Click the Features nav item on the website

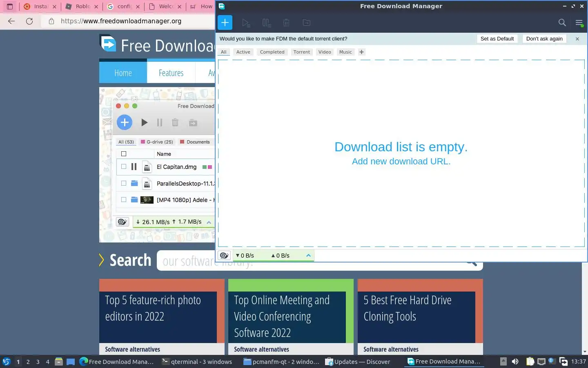[x=171, y=73]
